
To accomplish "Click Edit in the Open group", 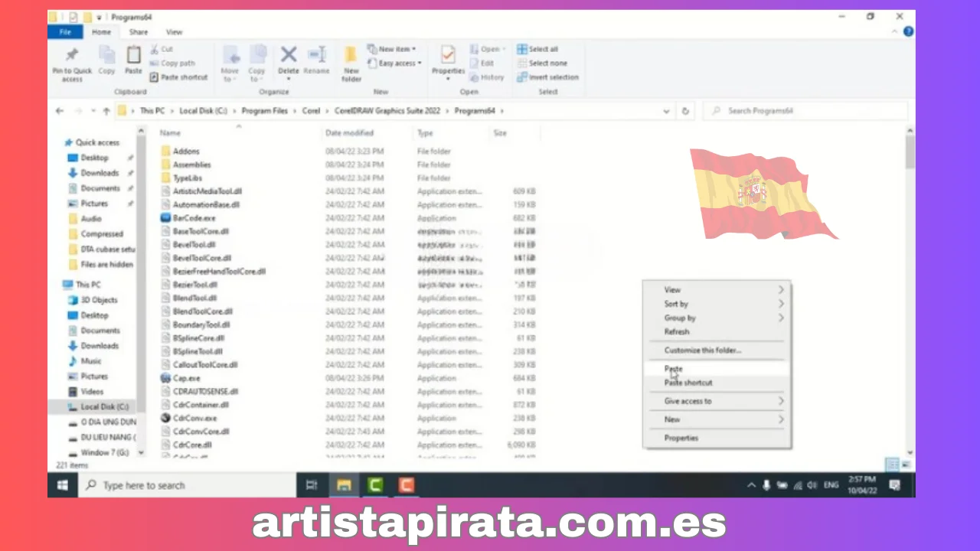I will (x=482, y=63).
